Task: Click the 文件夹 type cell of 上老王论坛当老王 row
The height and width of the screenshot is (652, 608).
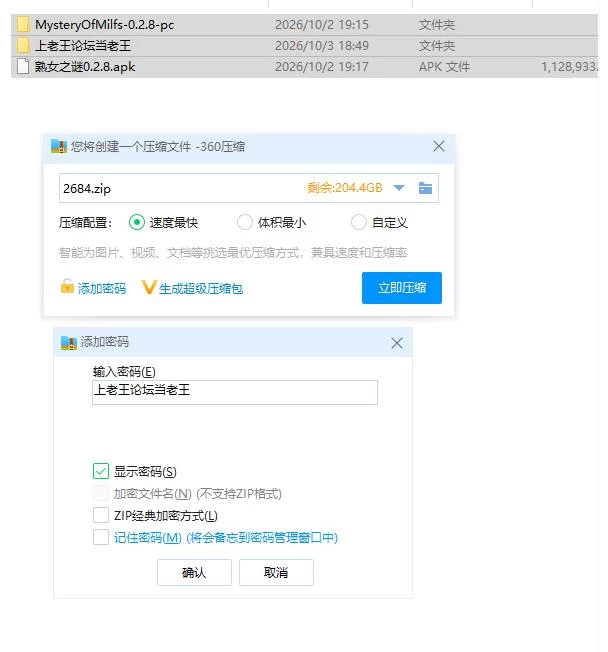Action: click(x=437, y=46)
